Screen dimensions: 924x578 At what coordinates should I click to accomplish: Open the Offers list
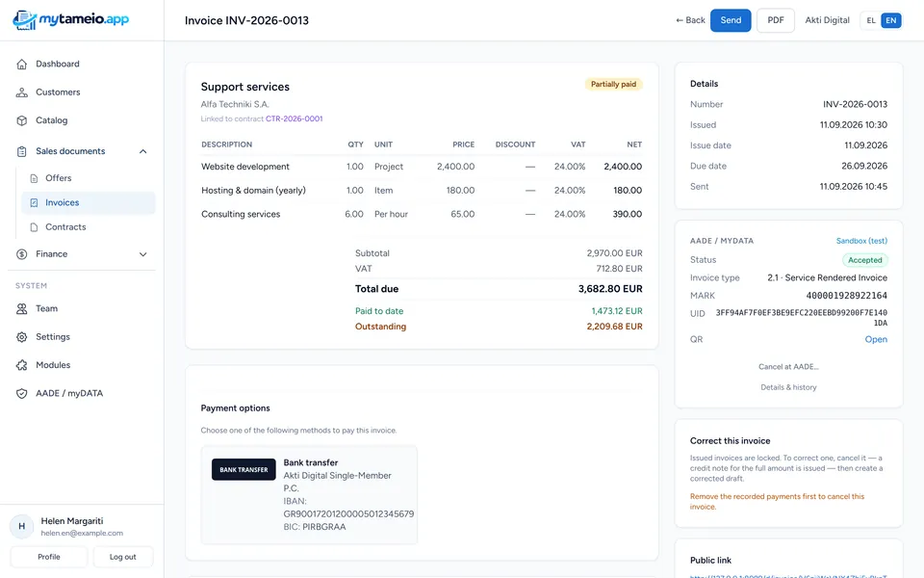[x=89, y=178]
